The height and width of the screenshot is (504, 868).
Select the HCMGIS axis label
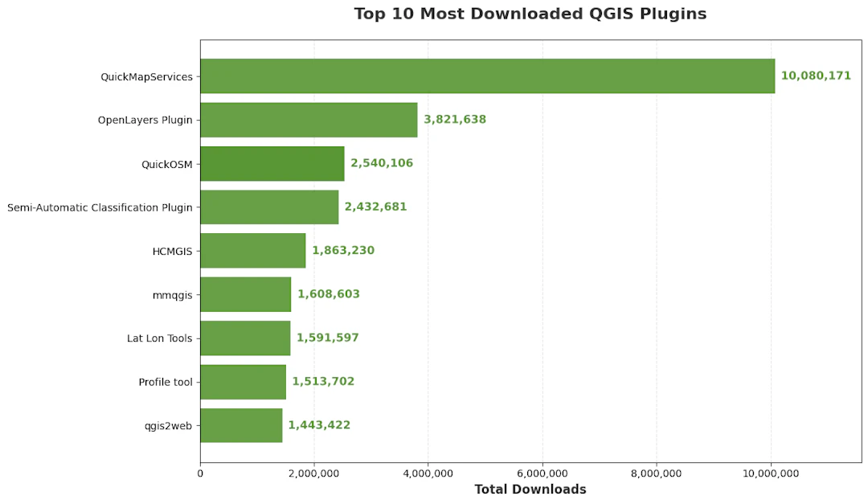172,252
